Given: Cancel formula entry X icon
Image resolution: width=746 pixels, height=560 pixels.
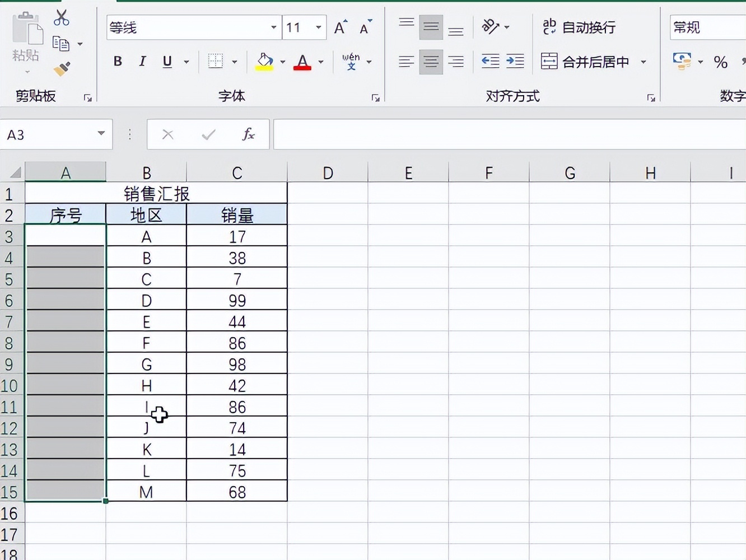Looking at the screenshot, I should 168,134.
